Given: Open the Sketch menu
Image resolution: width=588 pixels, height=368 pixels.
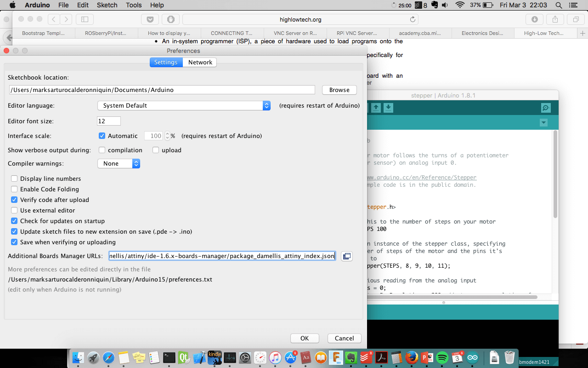Looking at the screenshot, I should [x=107, y=5].
